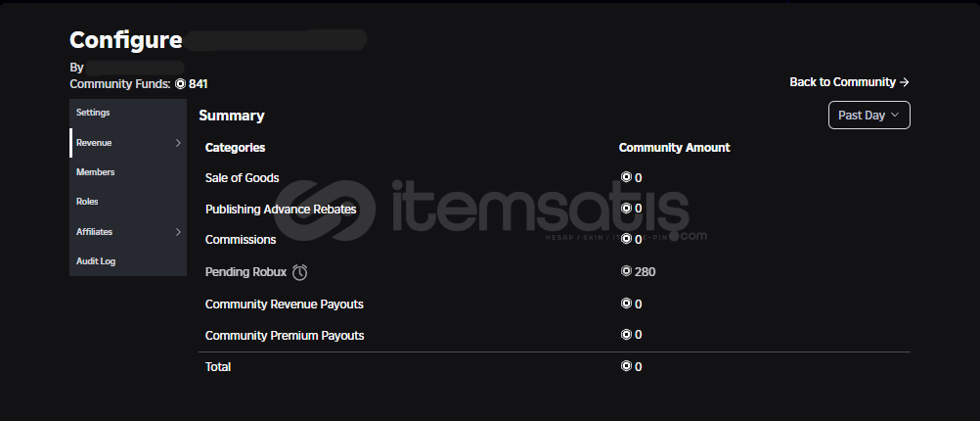Viewport: 980px width, 421px height.
Task: Open the Audit Log page
Action: [128, 261]
